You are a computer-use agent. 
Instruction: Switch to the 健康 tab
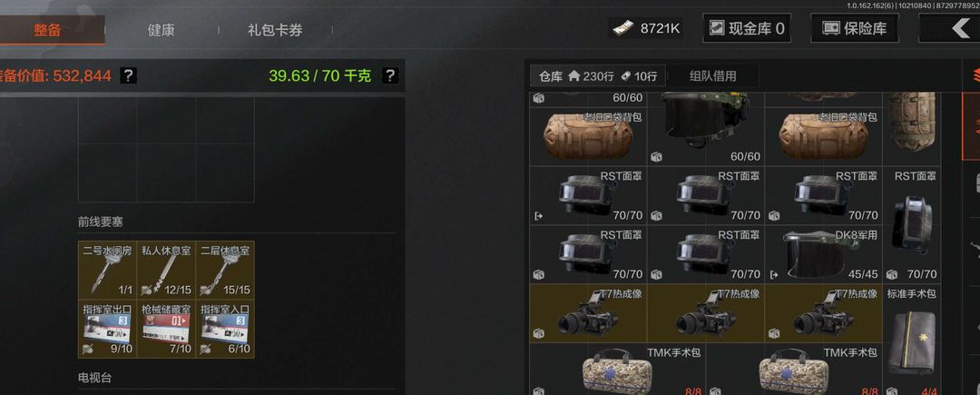[162, 29]
